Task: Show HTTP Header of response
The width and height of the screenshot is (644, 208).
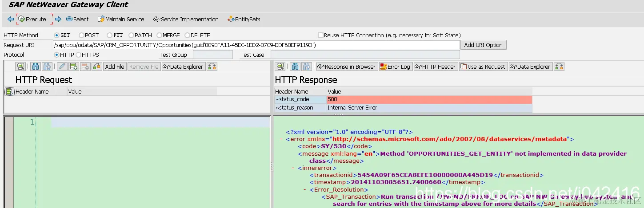Action: (x=435, y=67)
